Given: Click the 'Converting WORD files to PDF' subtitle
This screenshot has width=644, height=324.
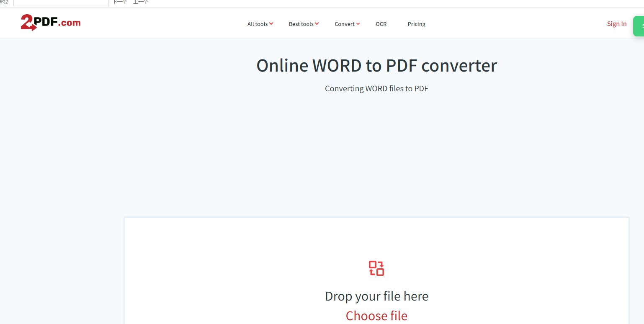Looking at the screenshot, I should [376, 89].
